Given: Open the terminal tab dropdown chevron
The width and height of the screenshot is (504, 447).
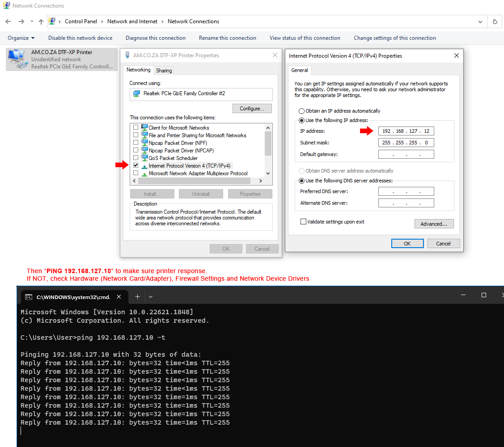Looking at the screenshot, I should pyautogui.click(x=151, y=297).
